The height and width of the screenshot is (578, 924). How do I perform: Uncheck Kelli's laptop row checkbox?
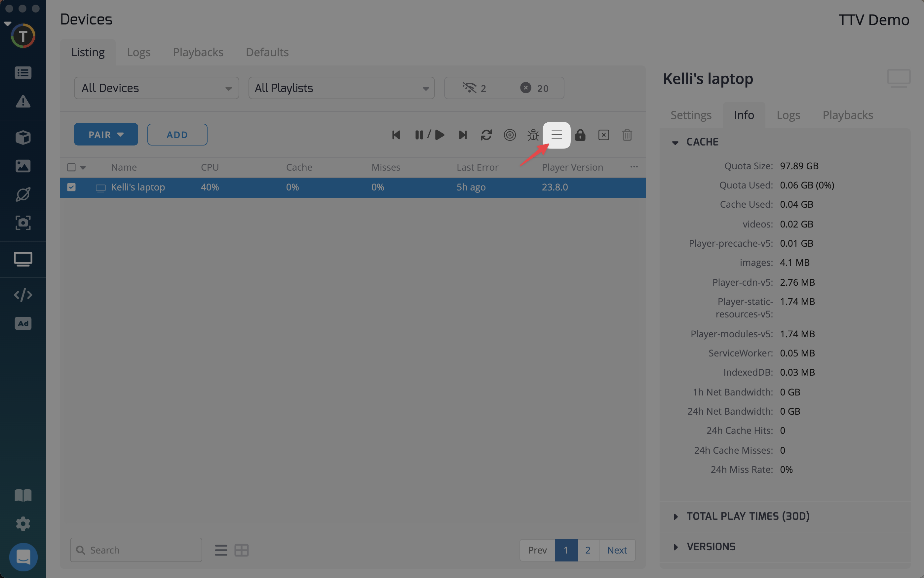click(71, 187)
